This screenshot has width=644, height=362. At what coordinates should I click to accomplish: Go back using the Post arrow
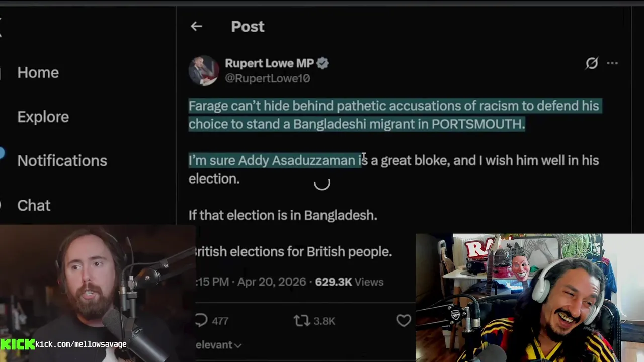(x=196, y=26)
